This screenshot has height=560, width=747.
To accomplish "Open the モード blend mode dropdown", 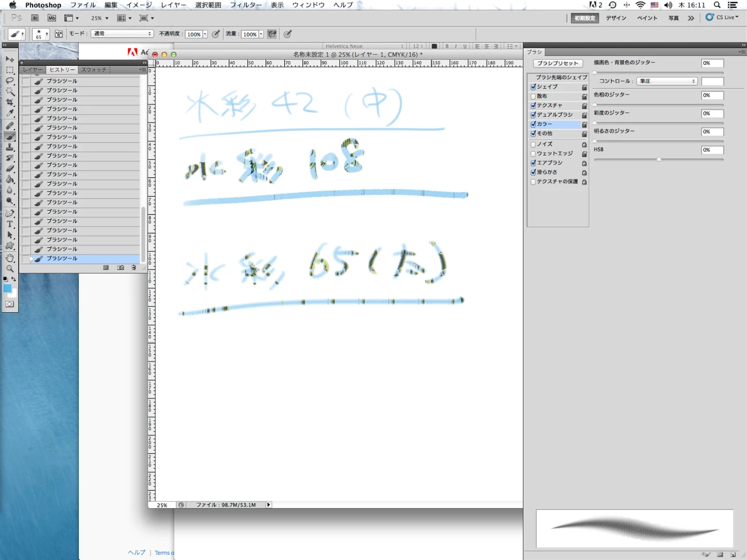I will 122,34.
